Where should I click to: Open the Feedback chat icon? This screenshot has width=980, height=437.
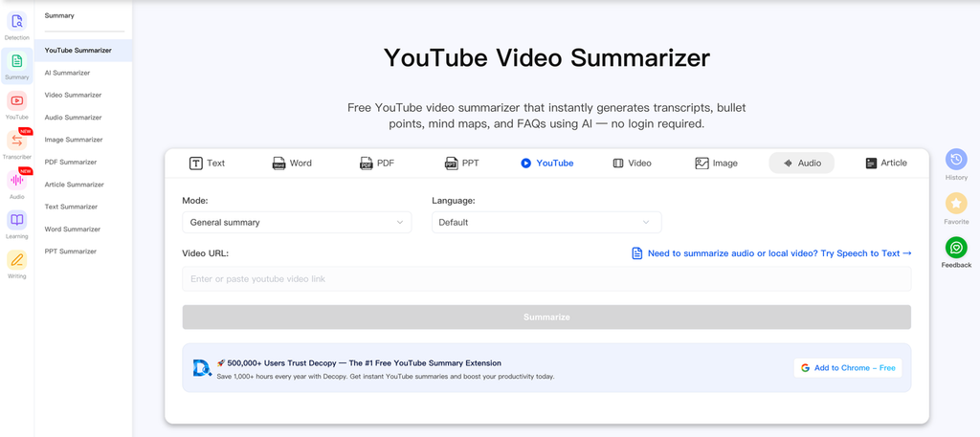coord(956,248)
